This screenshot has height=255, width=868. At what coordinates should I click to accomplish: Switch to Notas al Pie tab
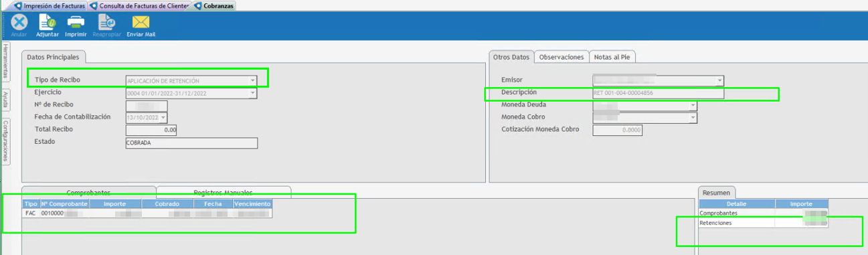click(x=613, y=58)
